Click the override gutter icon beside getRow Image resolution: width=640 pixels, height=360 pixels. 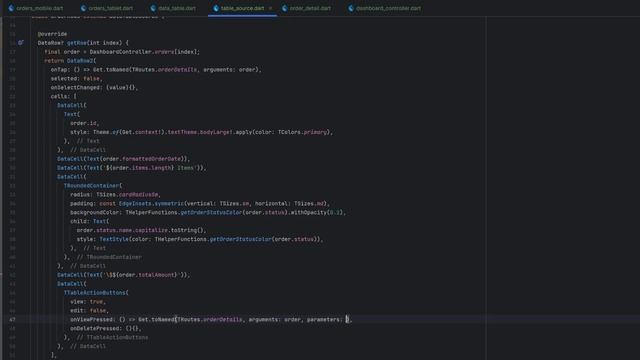(20, 43)
